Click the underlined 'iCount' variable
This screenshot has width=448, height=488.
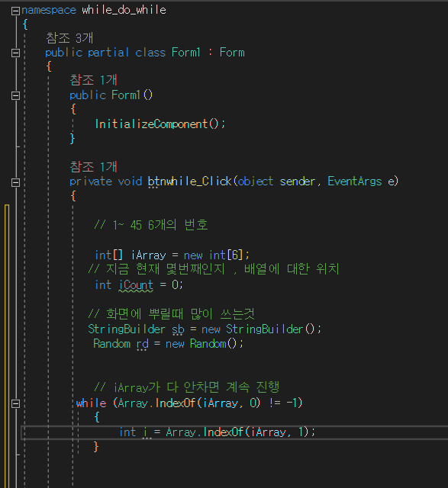pyautogui.click(x=136, y=285)
